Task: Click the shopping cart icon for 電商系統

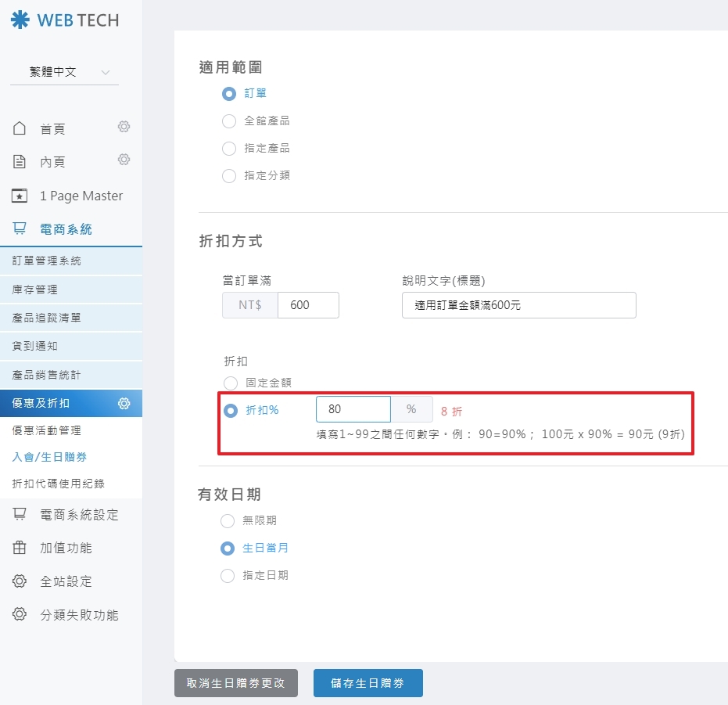Action: point(20,228)
